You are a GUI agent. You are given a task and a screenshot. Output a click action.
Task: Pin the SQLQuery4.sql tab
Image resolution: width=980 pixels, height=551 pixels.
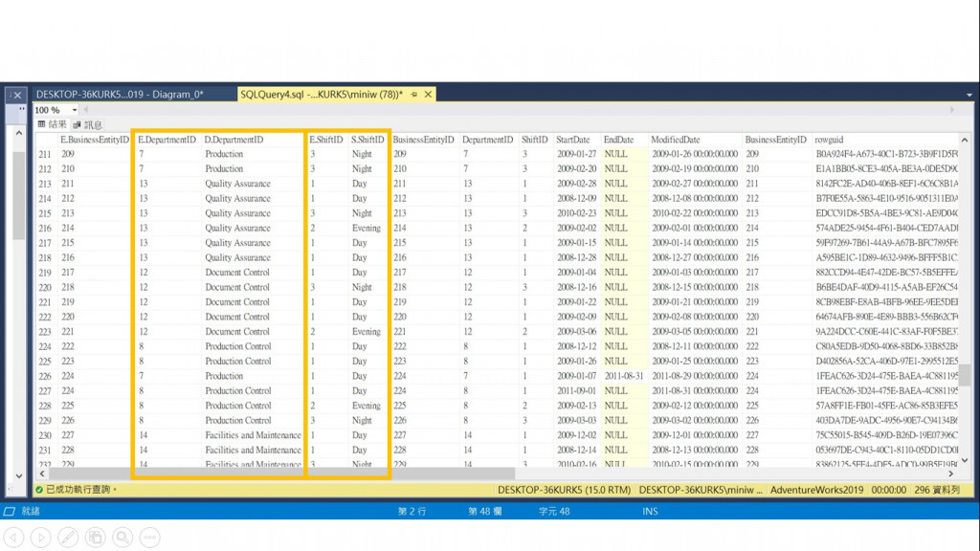pos(413,95)
